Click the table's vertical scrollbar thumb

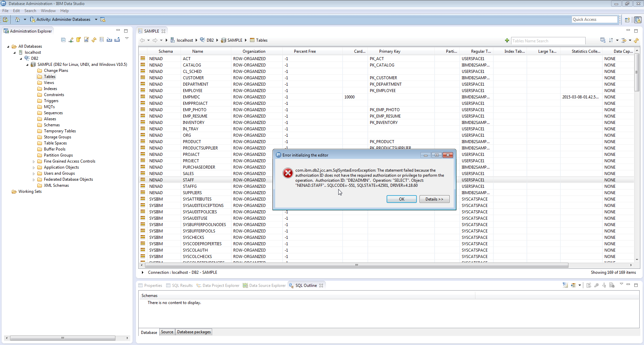(637, 72)
